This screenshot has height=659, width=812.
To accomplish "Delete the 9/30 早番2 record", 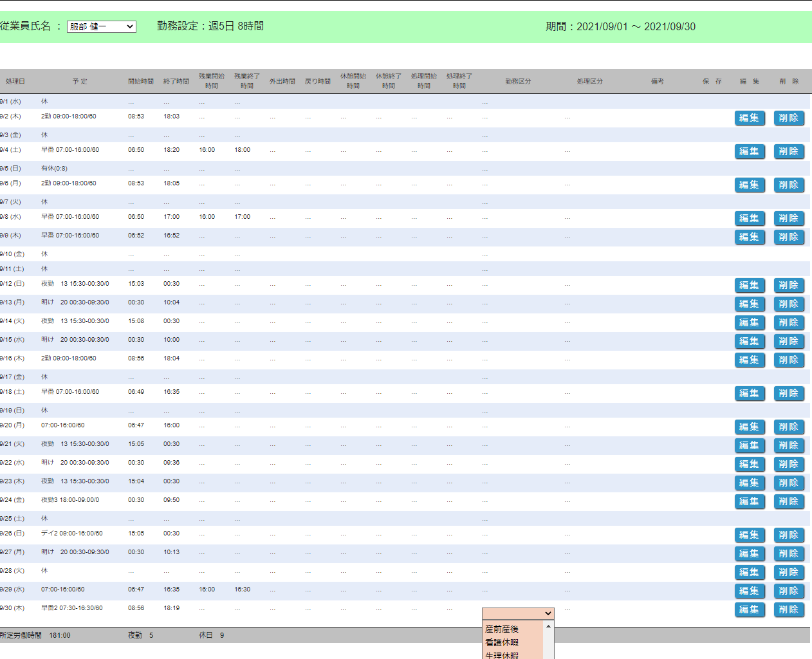I will 789,609.
